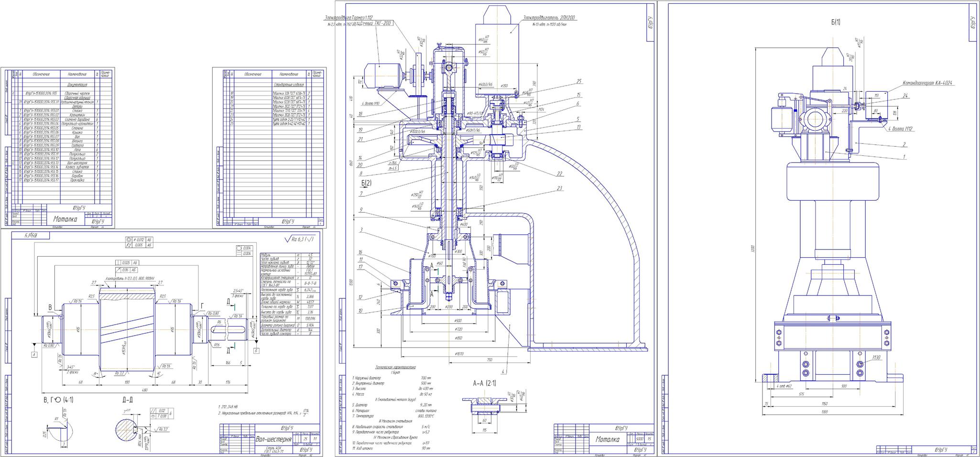Click the 'Сталь 40Х ГОСТ 4543-71' material note
This screenshot has height=457, width=980.
click(274, 450)
